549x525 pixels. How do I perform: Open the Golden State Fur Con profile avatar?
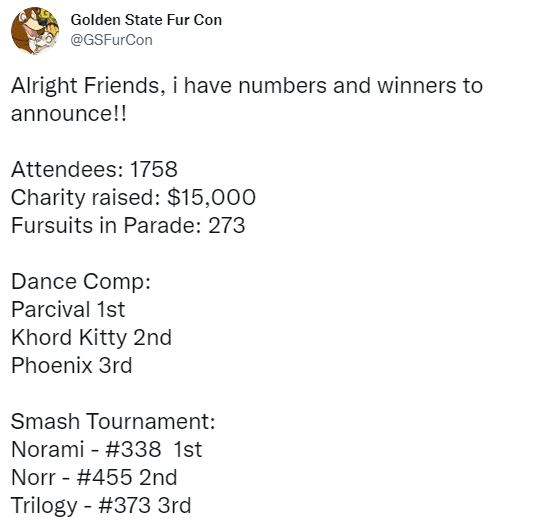coord(35,31)
